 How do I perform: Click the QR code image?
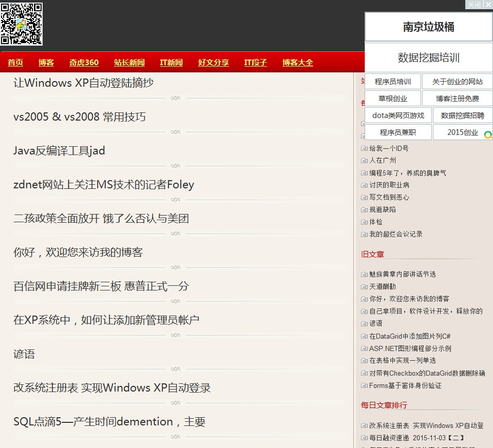[22, 24]
